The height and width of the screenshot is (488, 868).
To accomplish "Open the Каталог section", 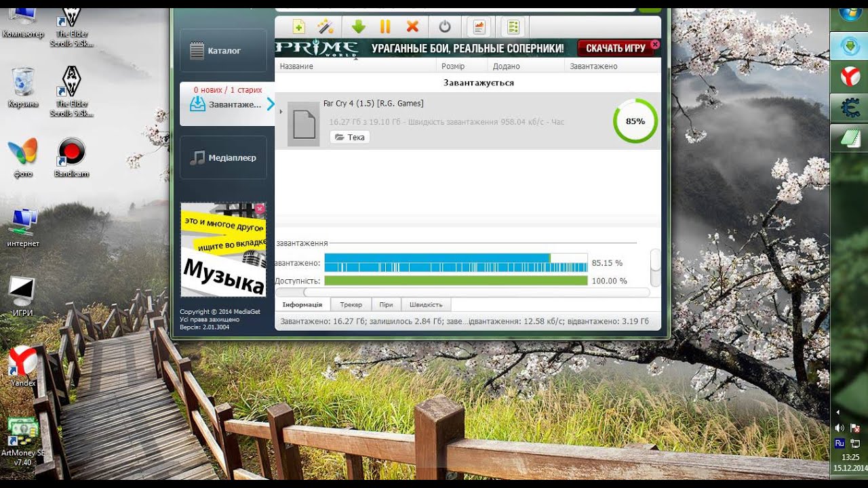I will (x=223, y=50).
